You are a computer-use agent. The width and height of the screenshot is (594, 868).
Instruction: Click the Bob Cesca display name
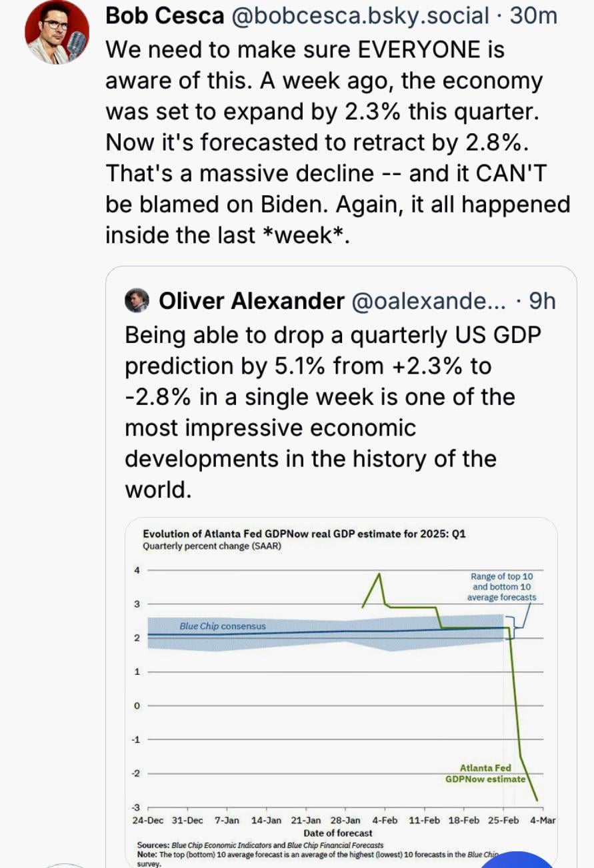[x=165, y=15]
